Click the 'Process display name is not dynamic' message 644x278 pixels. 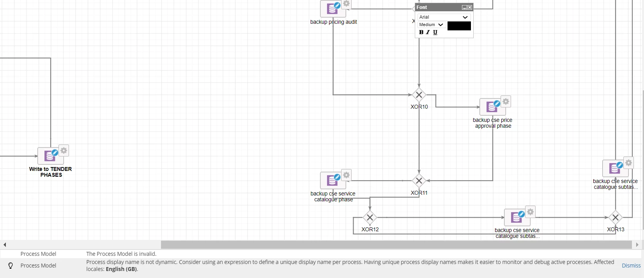pos(350,266)
